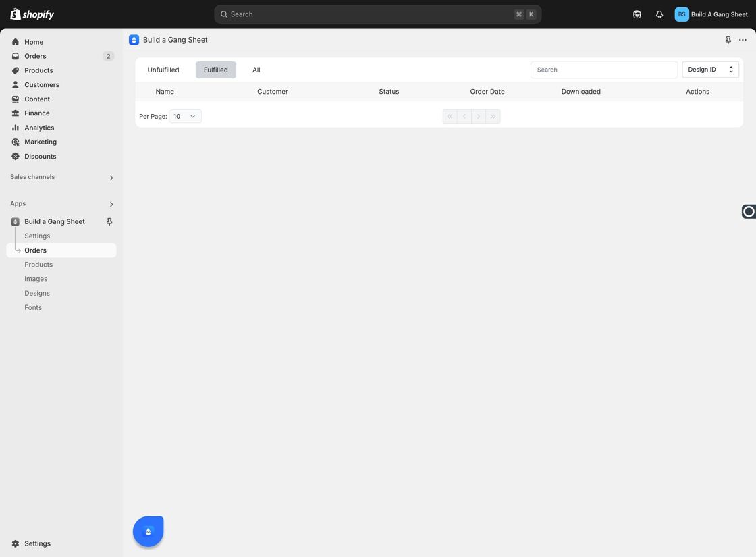756x557 pixels.
Task: Click the Products tag icon
Action: (x=16, y=70)
